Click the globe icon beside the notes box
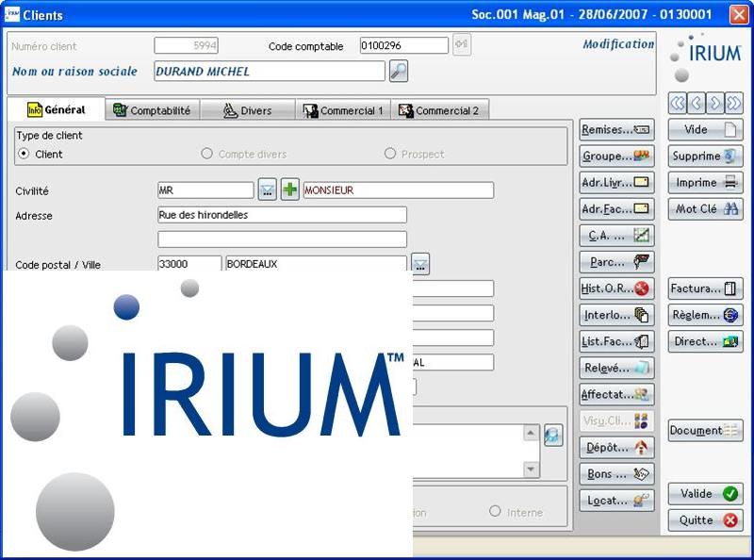The width and height of the screenshot is (754, 560). coord(553,435)
